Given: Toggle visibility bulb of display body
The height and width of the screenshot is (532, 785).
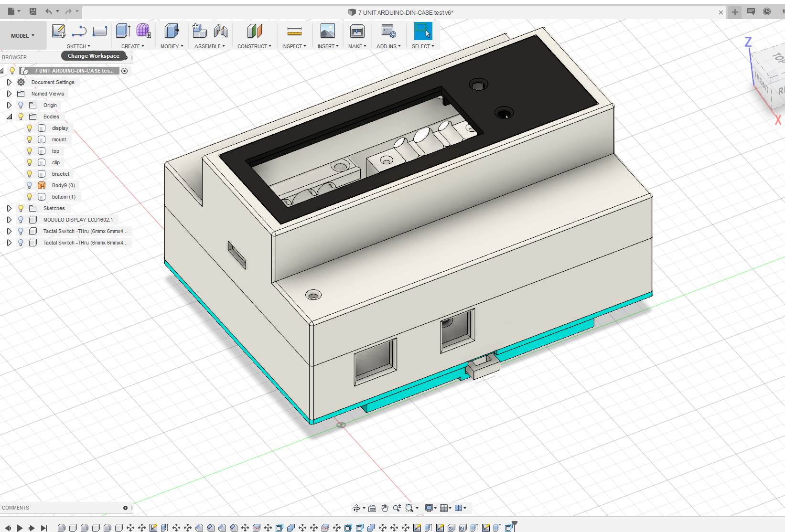Looking at the screenshot, I should (29, 128).
